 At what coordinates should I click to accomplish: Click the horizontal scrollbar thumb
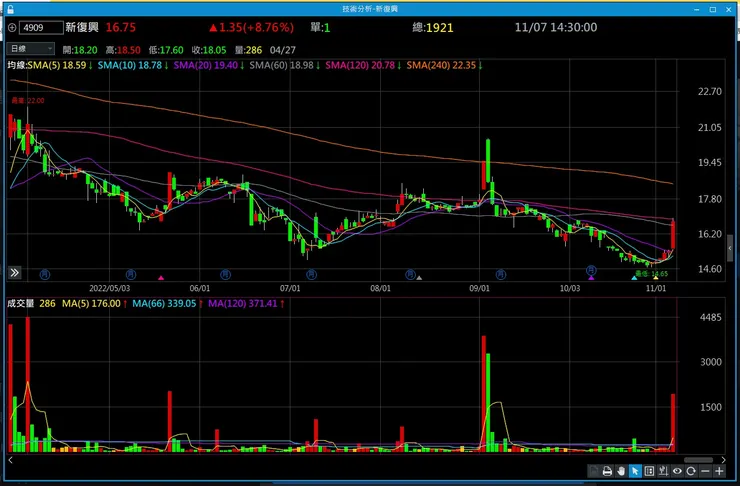(x=698, y=460)
